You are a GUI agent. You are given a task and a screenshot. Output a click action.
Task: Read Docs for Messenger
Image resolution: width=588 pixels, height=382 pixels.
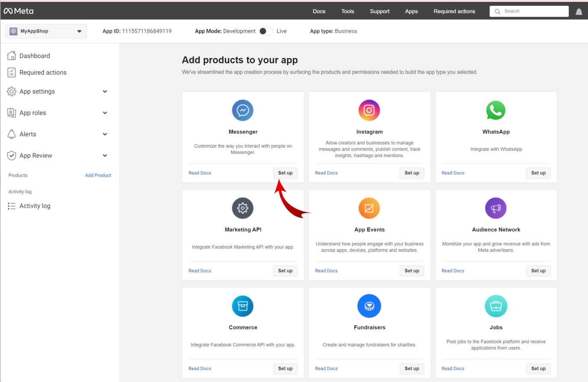click(x=200, y=173)
